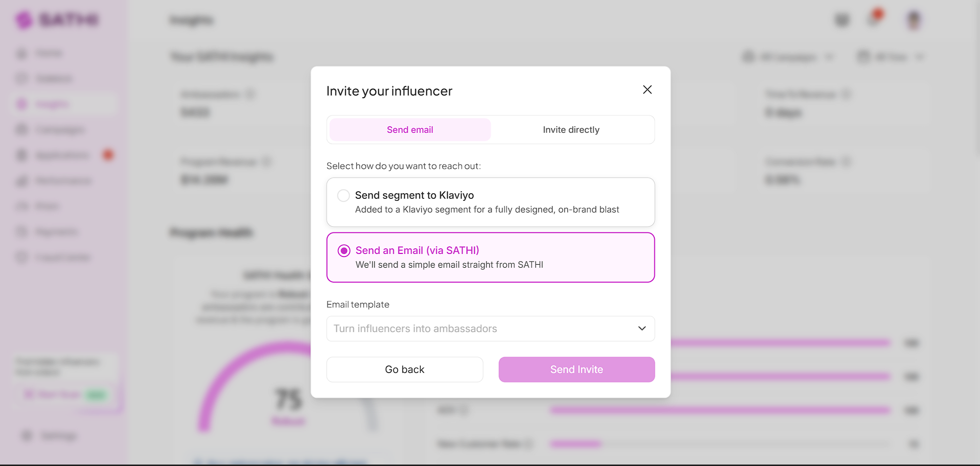Click the Go back button

pyautogui.click(x=405, y=369)
